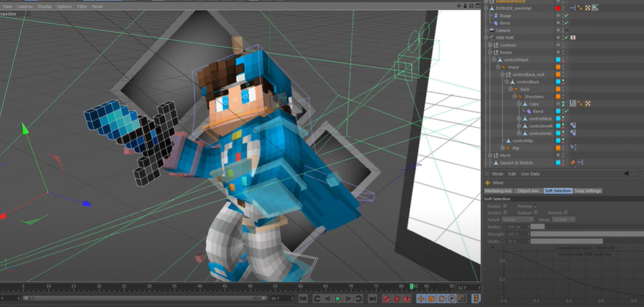This screenshot has height=307, width=644.
Task: Go to the previous keyframe
Action: pyautogui.click(x=317, y=299)
